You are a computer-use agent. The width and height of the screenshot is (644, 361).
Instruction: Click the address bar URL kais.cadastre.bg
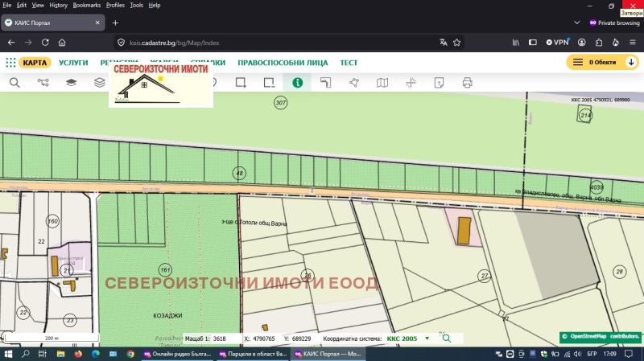[x=174, y=43]
